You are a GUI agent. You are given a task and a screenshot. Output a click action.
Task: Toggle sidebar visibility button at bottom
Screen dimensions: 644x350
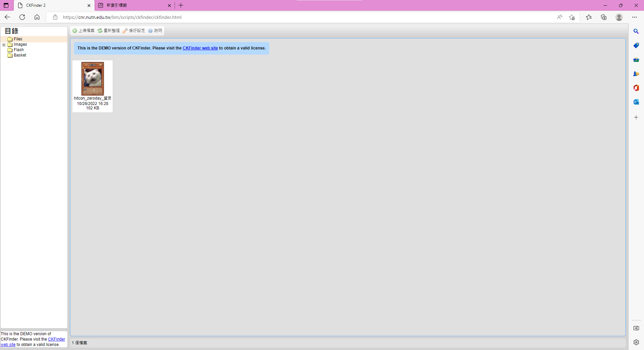(636, 328)
